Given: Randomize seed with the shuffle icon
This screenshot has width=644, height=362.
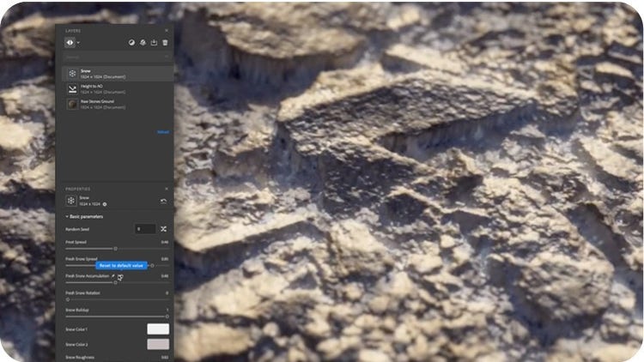Looking at the screenshot, I should [x=163, y=229].
